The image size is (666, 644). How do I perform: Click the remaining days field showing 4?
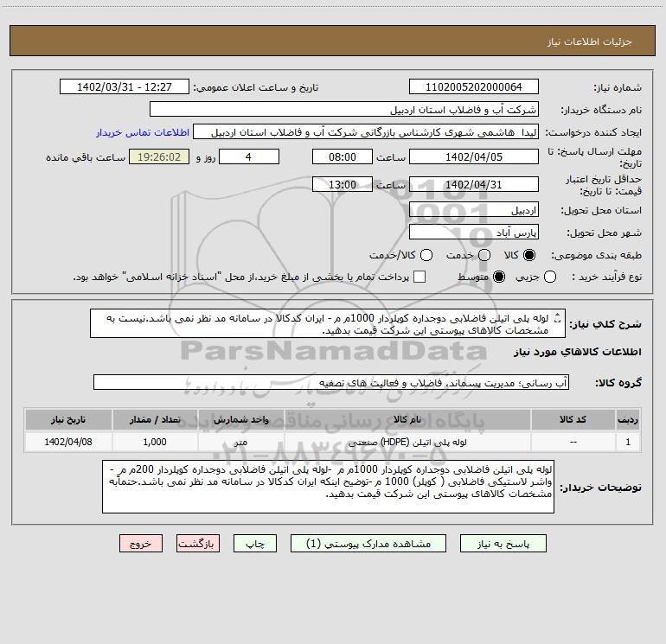(x=249, y=156)
